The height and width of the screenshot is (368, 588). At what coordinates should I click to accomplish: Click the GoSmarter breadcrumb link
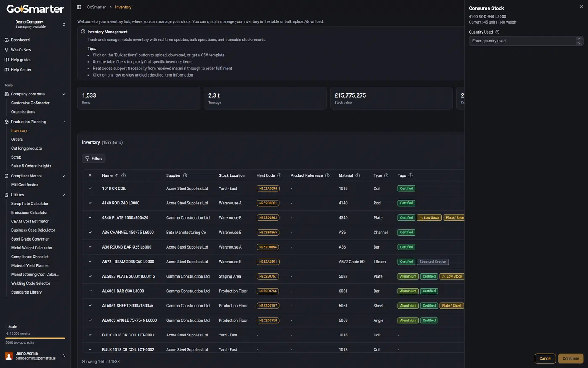97,7
